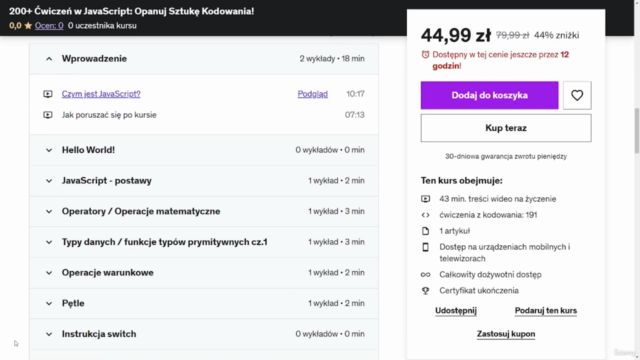
Task: Click infinity icon for Całkowity dożywotni dostęp
Action: click(x=425, y=275)
